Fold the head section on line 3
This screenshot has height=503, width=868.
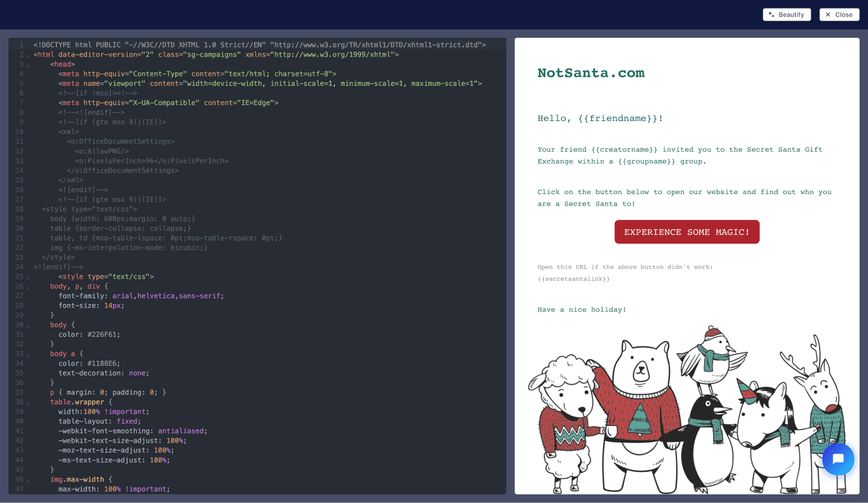28,65
